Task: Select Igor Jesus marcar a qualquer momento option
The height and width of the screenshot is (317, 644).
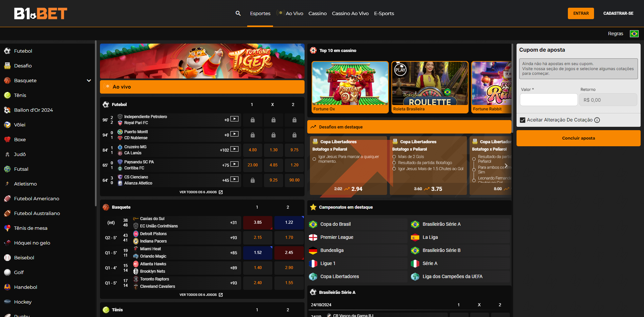Action: point(314,159)
